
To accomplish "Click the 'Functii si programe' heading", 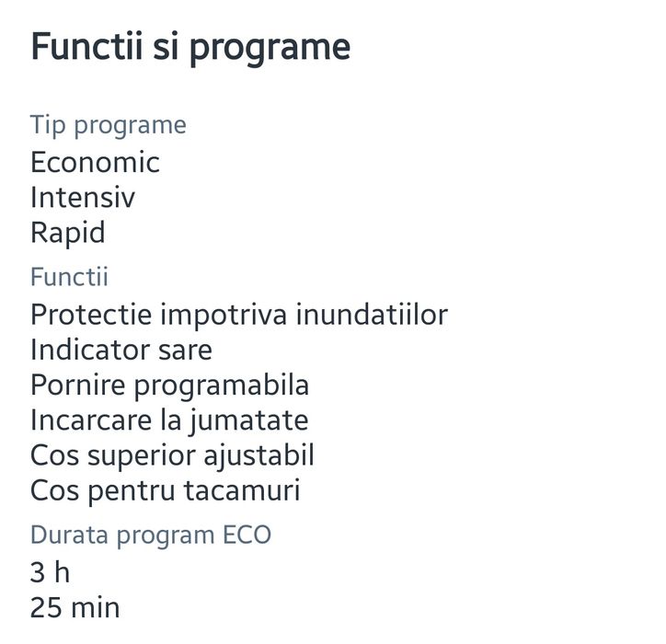I will [x=190, y=47].
